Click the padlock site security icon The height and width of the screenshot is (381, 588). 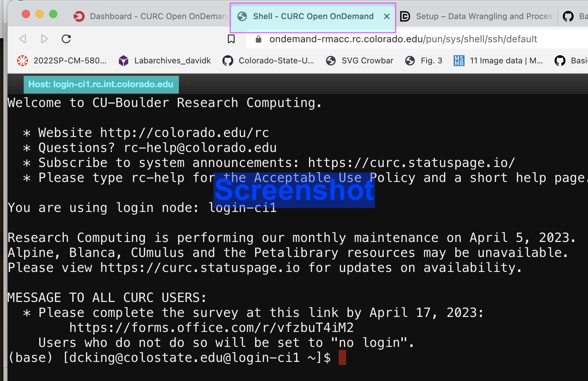[258, 39]
